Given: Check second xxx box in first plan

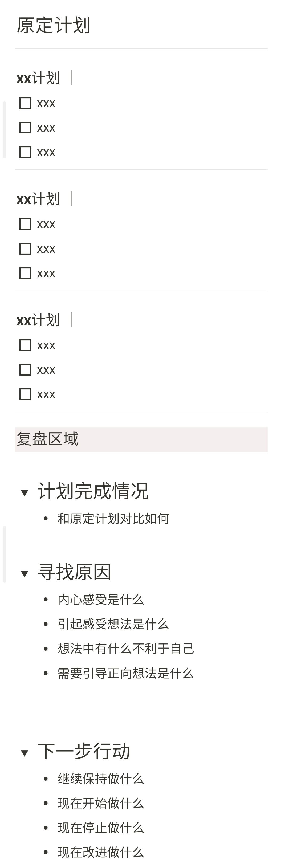Looking at the screenshot, I should point(25,128).
